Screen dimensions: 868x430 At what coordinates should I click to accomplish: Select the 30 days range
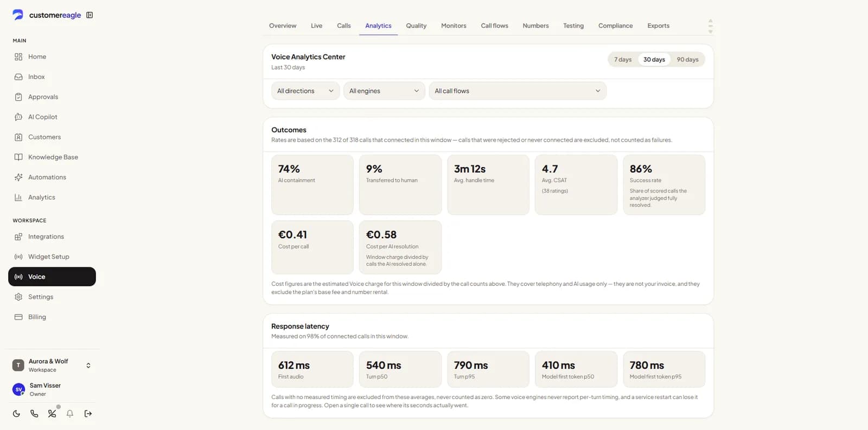(x=654, y=60)
